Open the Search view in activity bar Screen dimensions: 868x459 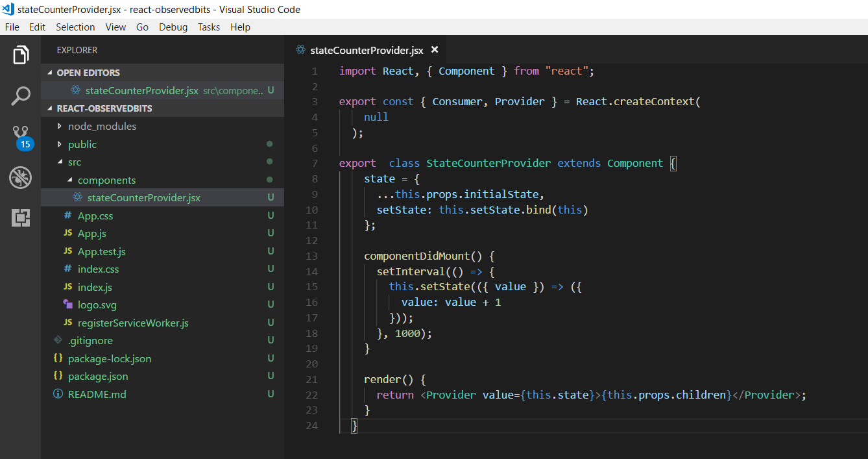[21, 96]
